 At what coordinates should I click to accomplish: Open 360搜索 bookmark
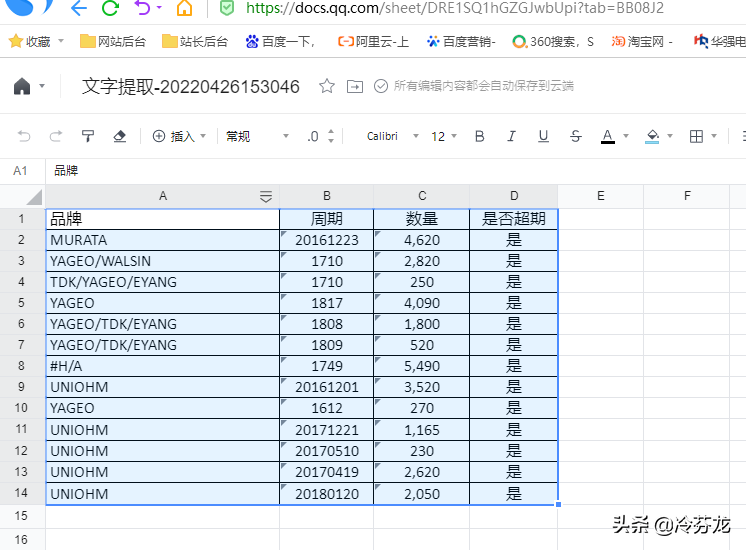pos(553,42)
